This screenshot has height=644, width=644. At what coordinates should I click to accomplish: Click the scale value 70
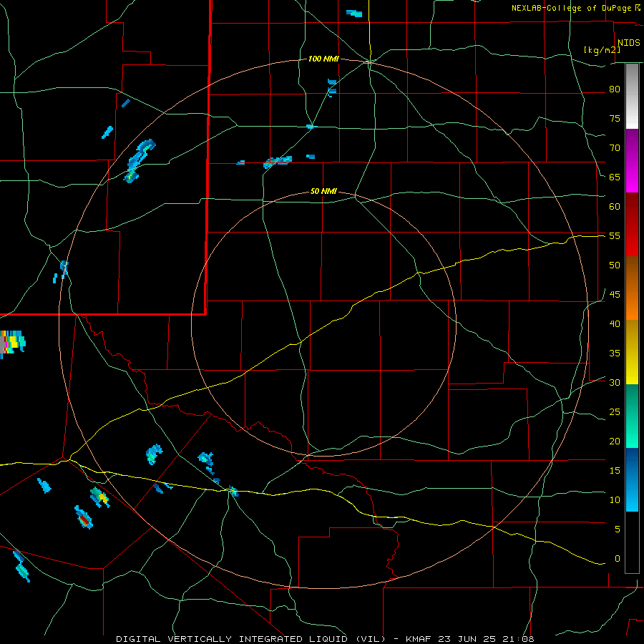615,148
